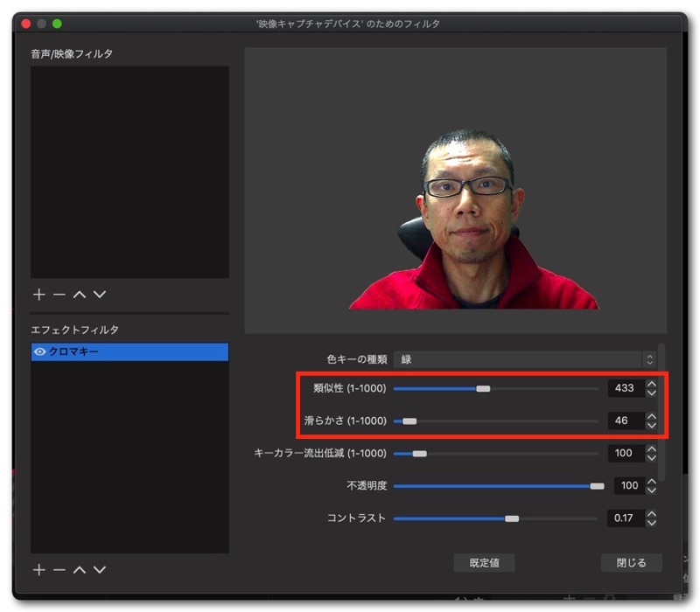This screenshot has height=612, width=700.
Task: Remove audio/video filter with minus icon
Action: tap(59, 295)
